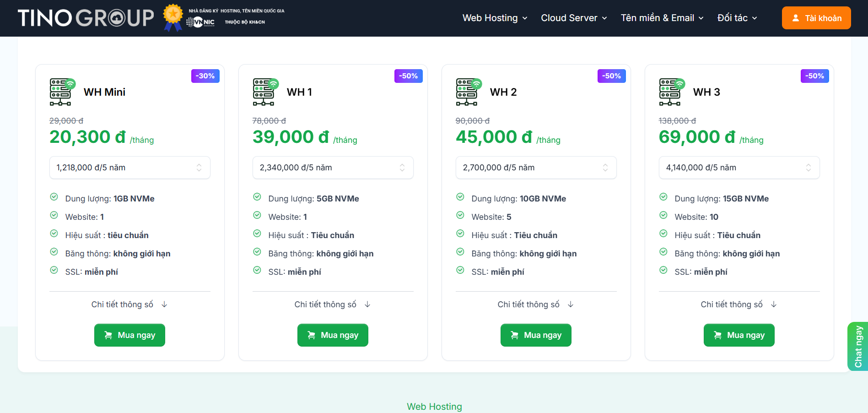Open the Cloud Server menu
Image resolution: width=868 pixels, height=413 pixels.
tap(574, 18)
